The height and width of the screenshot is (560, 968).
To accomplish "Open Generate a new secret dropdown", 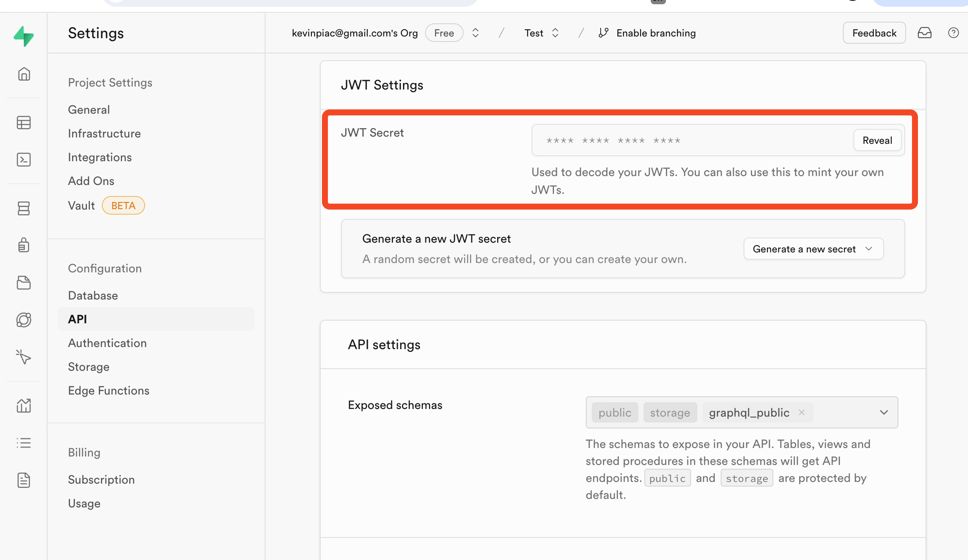I will 813,249.
